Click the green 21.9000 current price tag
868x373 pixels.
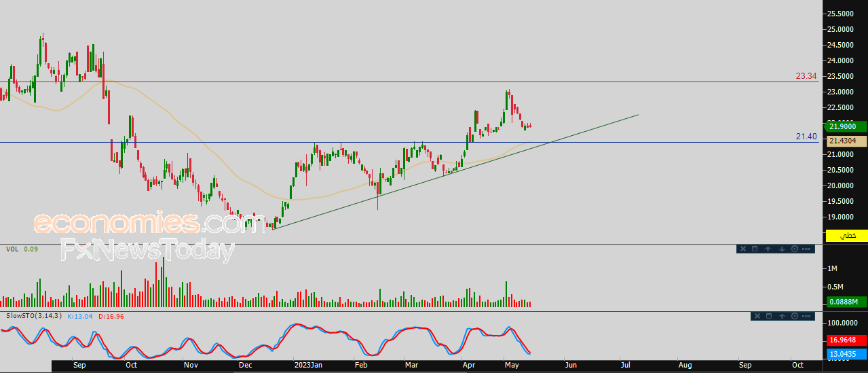pyautogui.click(x=846, y=126)
